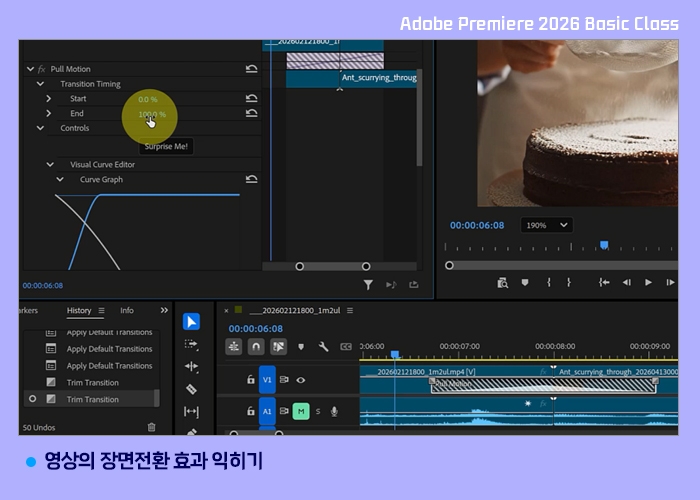Toggle Snap in timeline magnet button
The image size is (700, 500).
point(256,346)
